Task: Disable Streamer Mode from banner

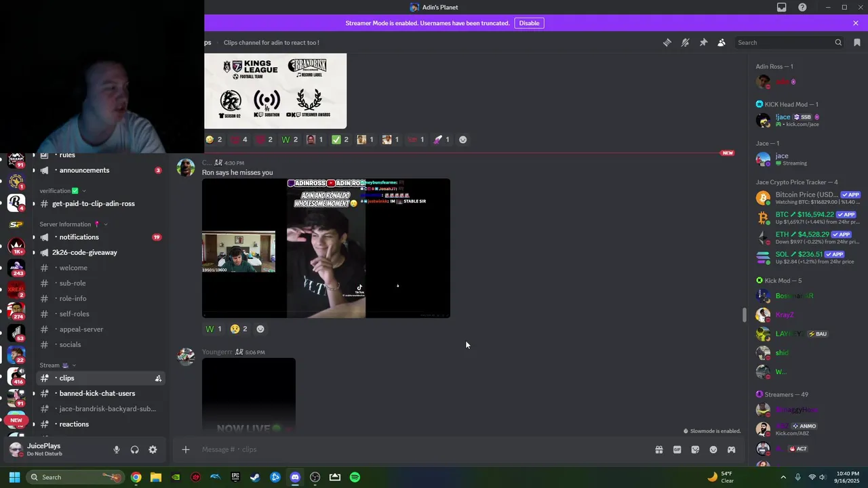Action: (529, 23)
